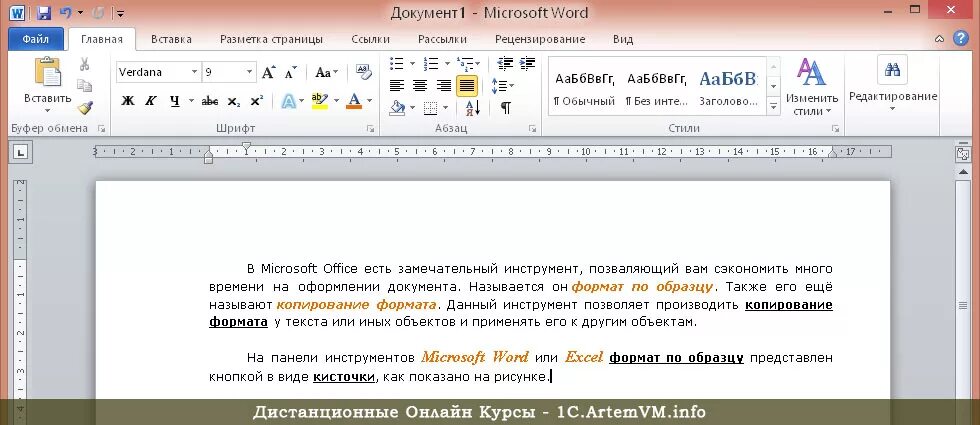Open the Verdana font name dropdown
The image size is (980, 425).
[195, 72]
